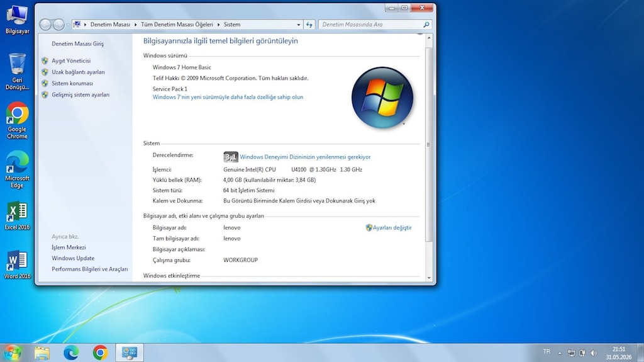Click the refresh button beside address bar

point(309,25)
